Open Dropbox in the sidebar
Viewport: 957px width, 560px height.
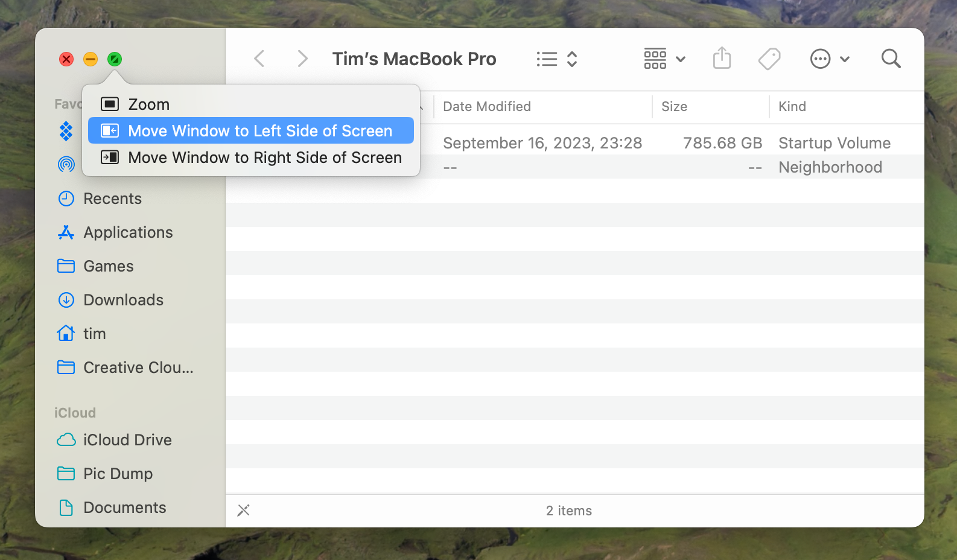pyautogui.click(x=66, y=131)
